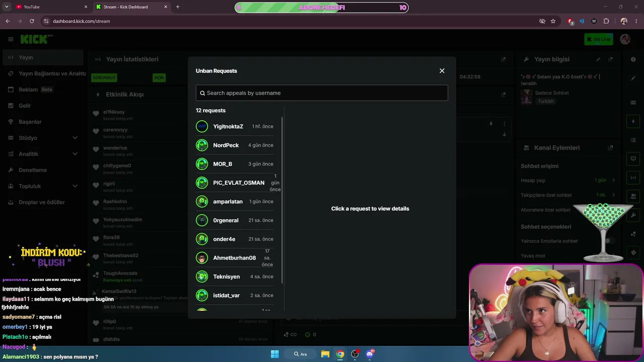Click the Chrome profile avatar
The image size is (644, 362).
tap(624, 21)
